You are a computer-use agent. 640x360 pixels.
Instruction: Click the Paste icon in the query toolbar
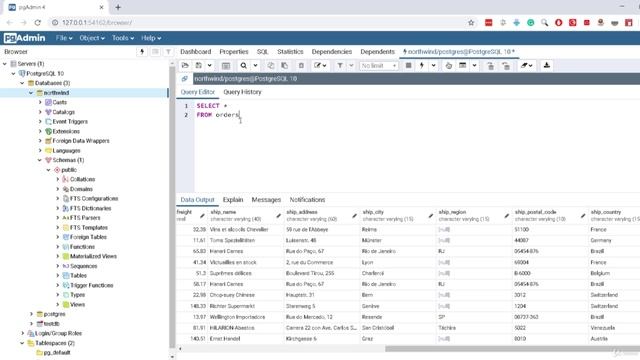click(x=284, y=65)
